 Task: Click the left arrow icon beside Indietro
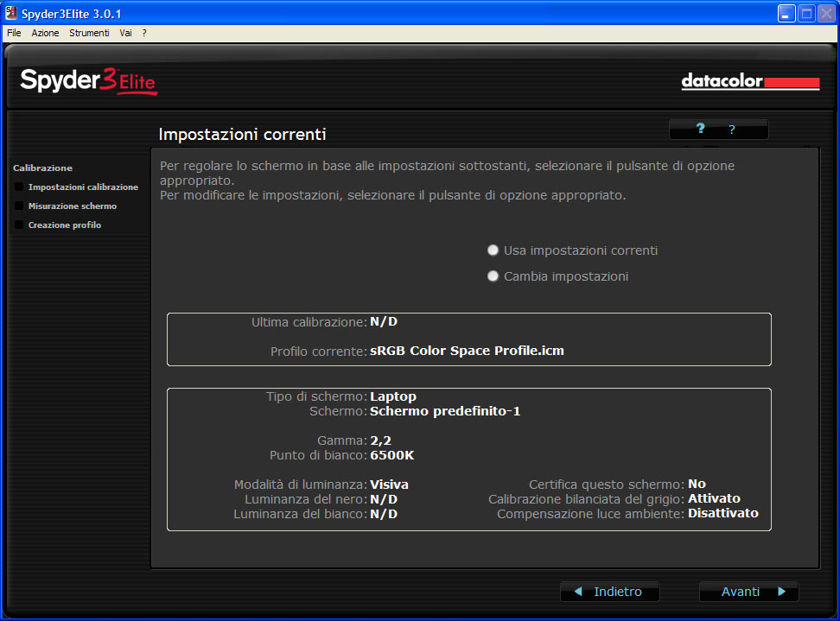click(x=578, y=592)
